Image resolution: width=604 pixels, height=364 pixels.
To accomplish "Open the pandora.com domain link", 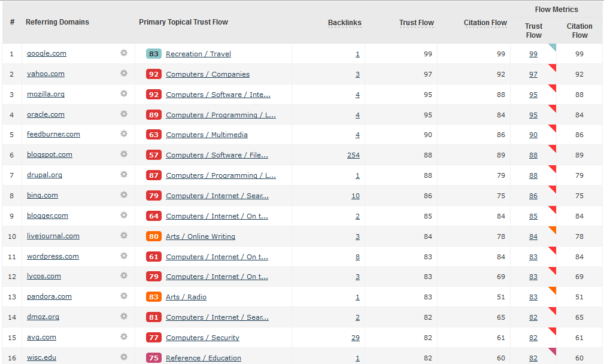I will point(49,296).
